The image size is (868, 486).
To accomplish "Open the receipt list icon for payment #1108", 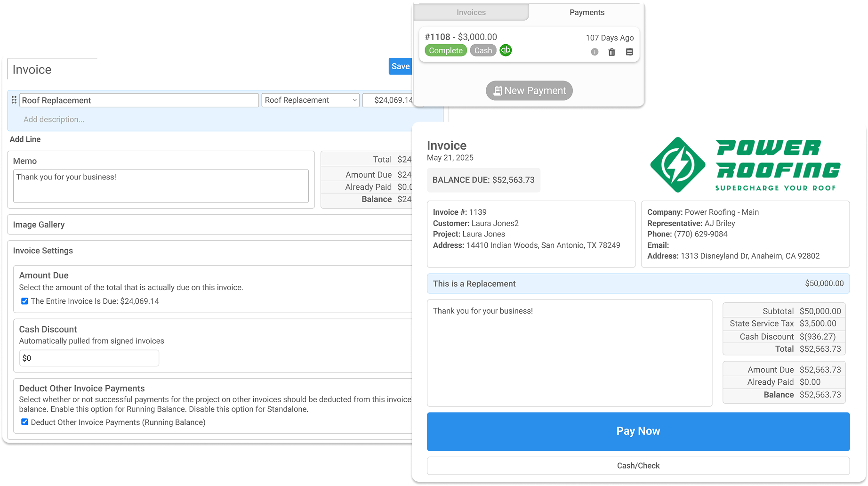I will pyautogui.click(x=629, y=52).
